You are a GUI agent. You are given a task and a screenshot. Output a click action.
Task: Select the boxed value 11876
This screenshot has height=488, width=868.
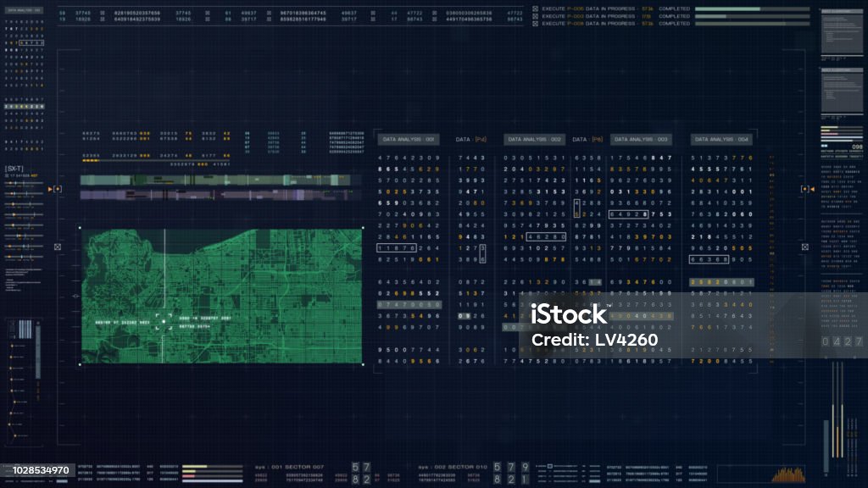click(397, 248)
